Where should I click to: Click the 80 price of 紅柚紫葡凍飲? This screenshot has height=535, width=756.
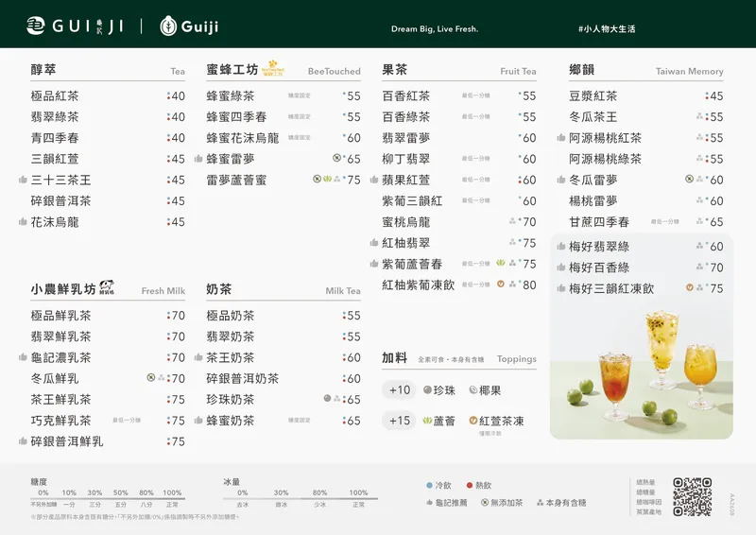coord(529,285)
